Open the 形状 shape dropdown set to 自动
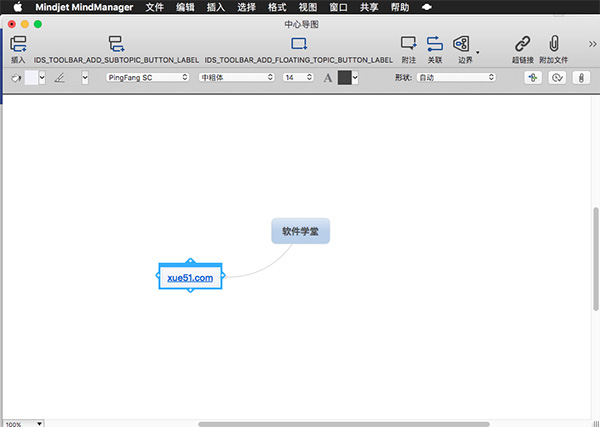This screenshot has height=427, width=600. point(456,77)
